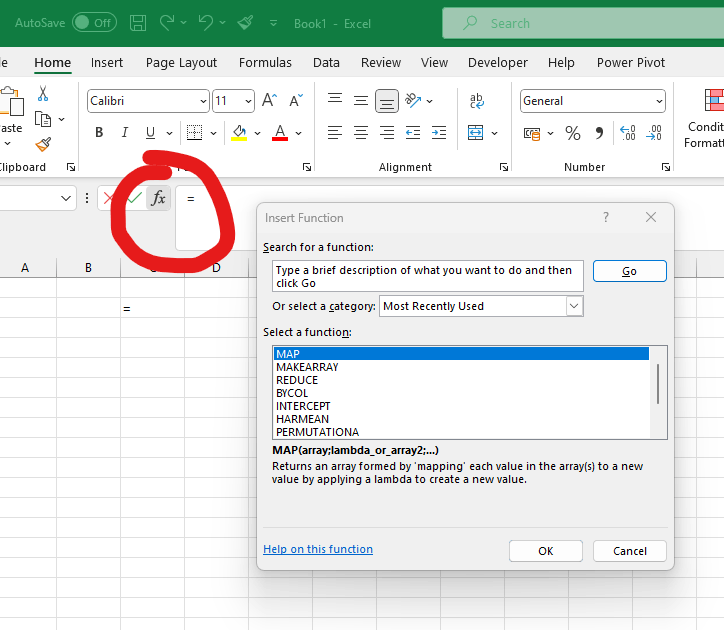This screenshot has height=630, width=724.
Task: Click Decrease Indent icon
Action: click(413, 133)
